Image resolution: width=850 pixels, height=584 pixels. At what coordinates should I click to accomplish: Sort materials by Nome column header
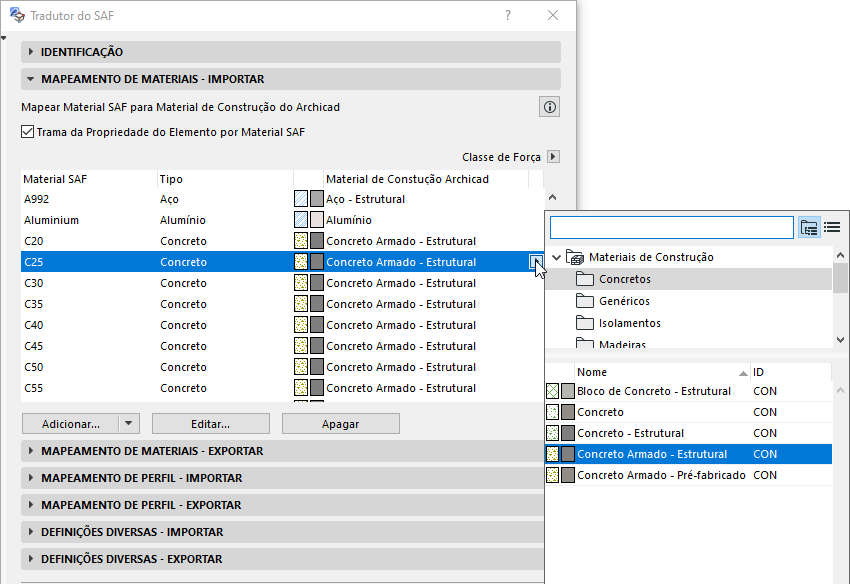(662, 372)
